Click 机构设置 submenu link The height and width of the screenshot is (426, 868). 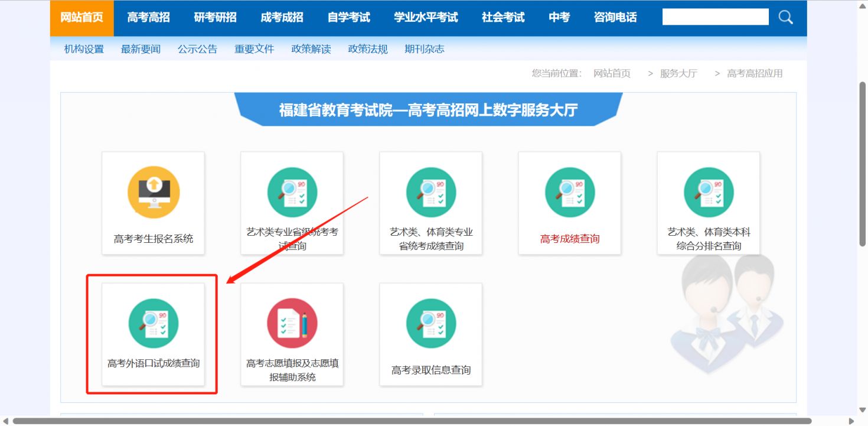click(84, 49)
